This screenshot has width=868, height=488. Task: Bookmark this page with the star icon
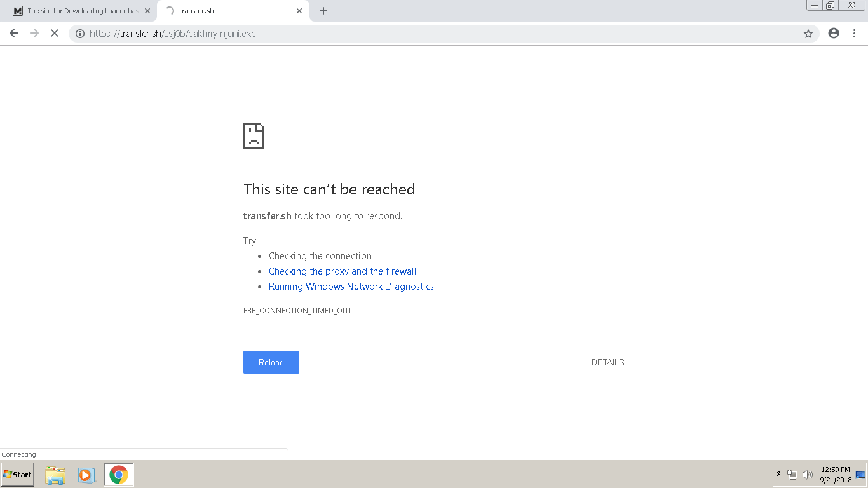click(x=808, y=34)
